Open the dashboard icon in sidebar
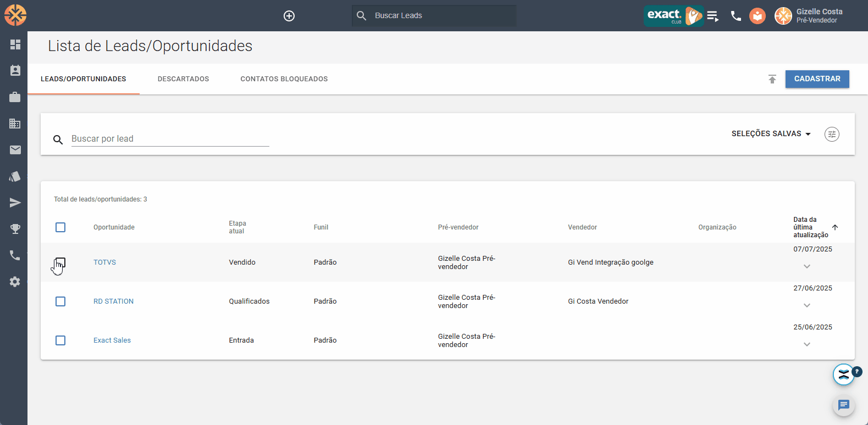The image size is (868, 425). (15, 44)
